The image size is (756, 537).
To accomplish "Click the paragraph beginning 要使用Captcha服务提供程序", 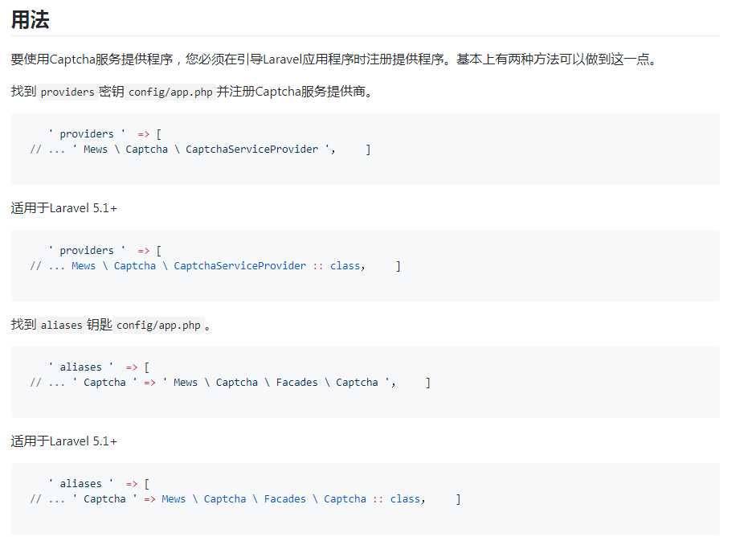I will pos(333,59).
